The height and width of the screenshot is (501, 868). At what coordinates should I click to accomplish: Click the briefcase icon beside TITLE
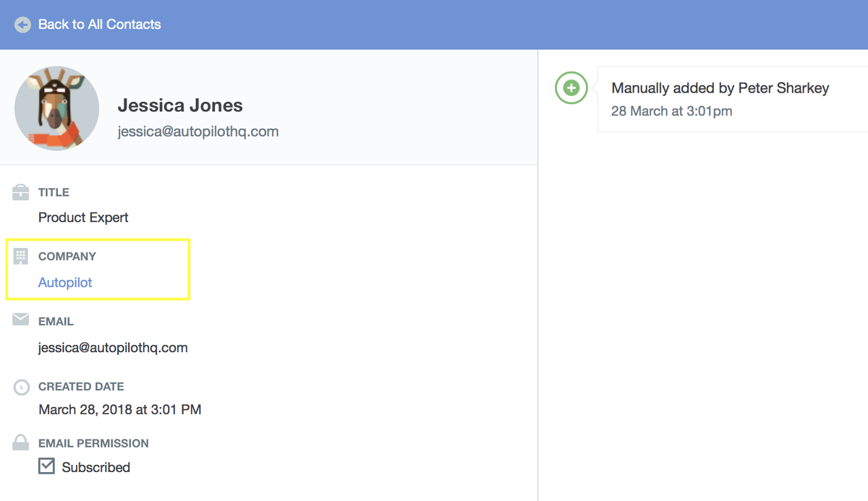pos(20,192)
